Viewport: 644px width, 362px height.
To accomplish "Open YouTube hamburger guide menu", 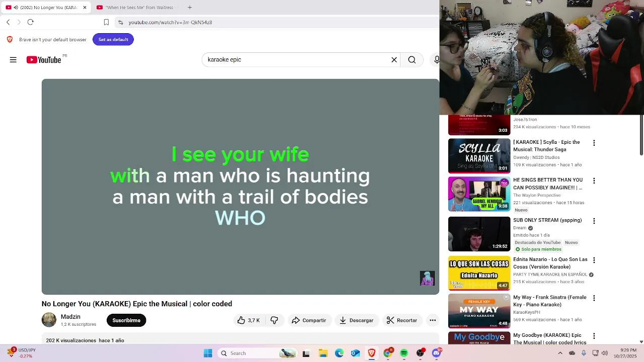I will tap(13, 60).
